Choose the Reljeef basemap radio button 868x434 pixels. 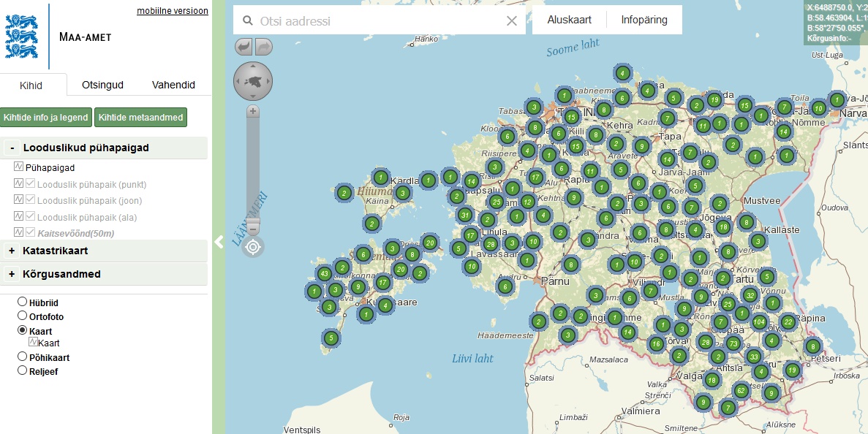click(23, 370)
